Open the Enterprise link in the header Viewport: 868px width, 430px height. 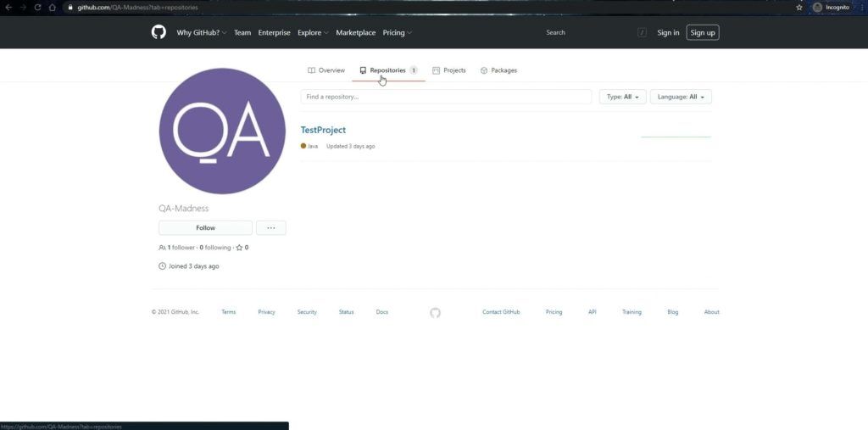(274, 33)
